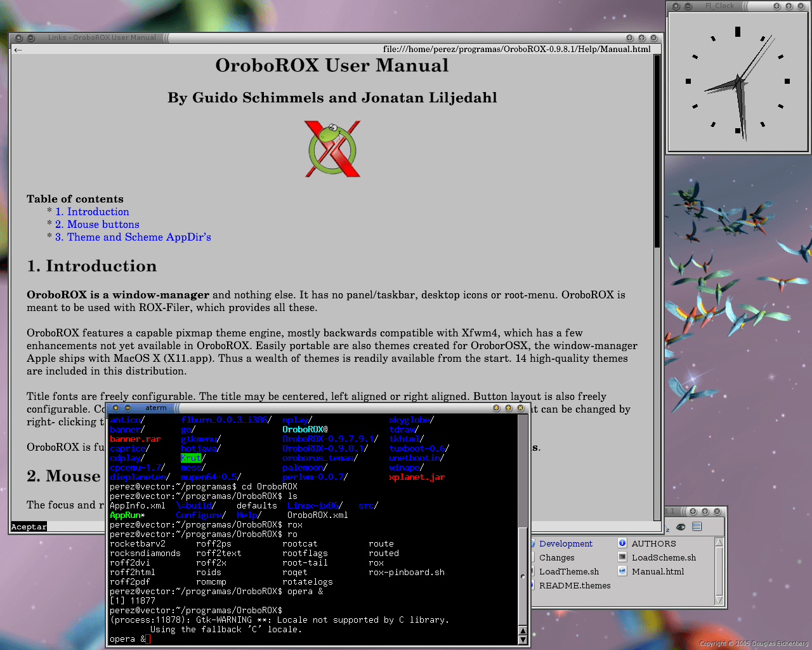Viewport: 812px width, 650px height.
Task: Open window menu button of aterm window
Action: tap(115, 408)
